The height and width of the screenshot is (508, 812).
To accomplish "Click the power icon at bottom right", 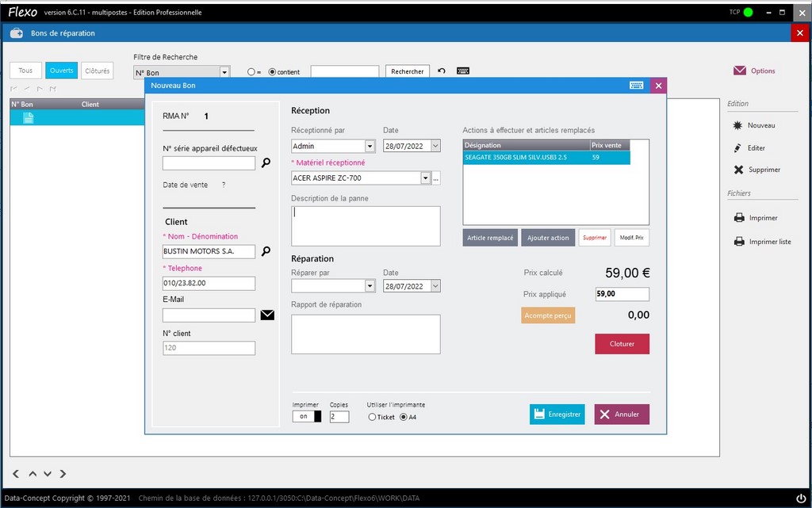I will [x=799, y=498].
